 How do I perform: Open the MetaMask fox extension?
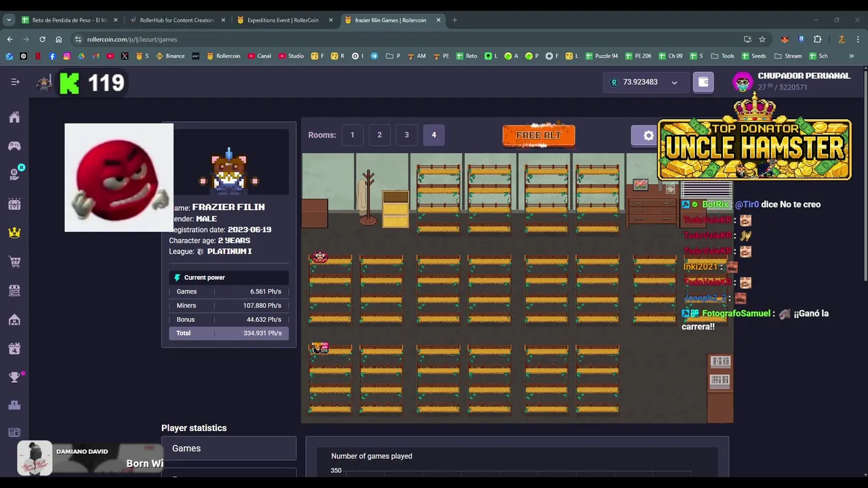tap(785, 39)
